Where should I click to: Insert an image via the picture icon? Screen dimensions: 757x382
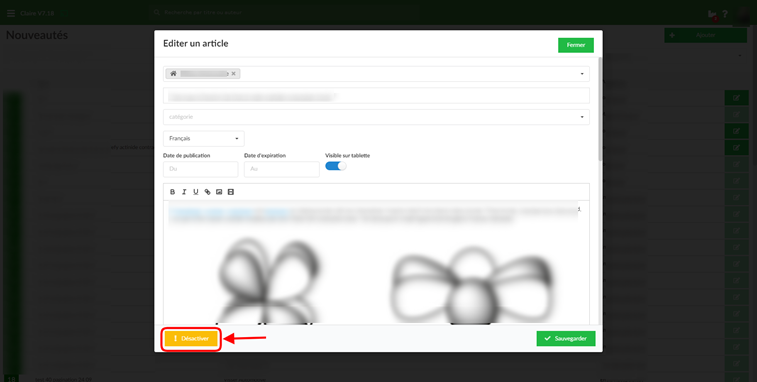[219, 192]
